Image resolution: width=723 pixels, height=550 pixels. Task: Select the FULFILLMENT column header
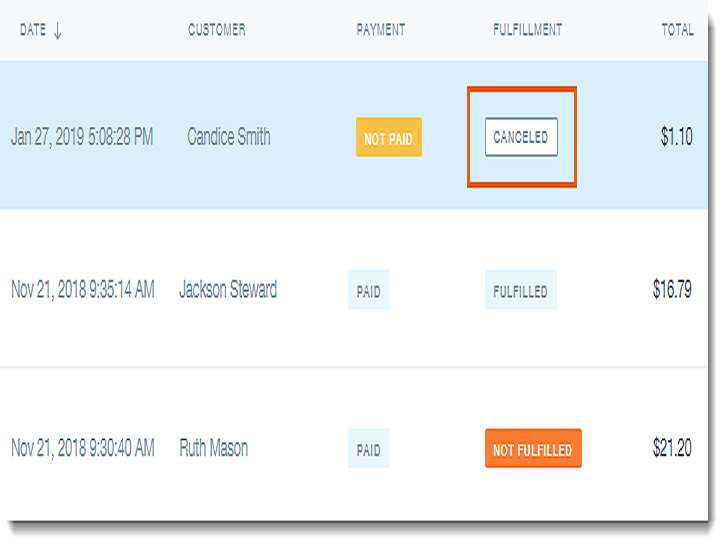tap(527, 30)
